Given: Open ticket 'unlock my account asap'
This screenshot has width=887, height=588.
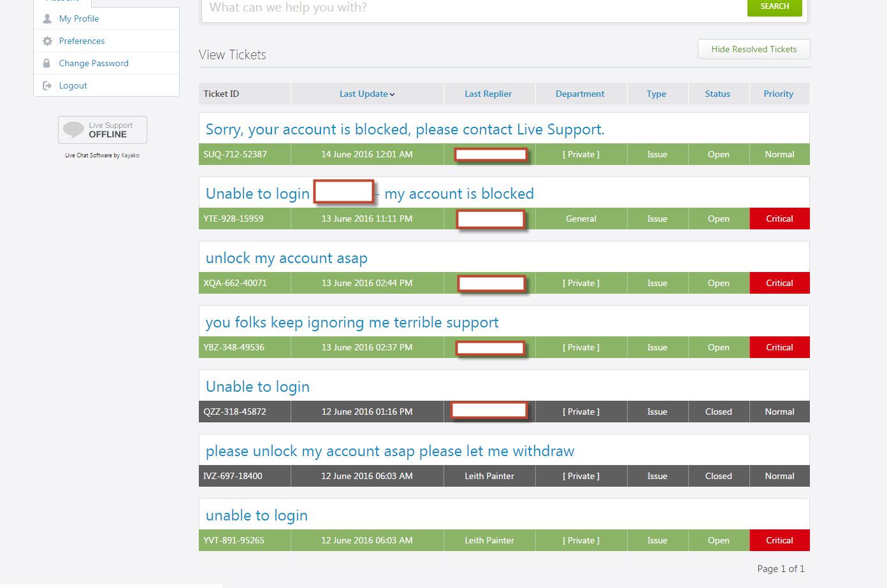Looking at the screenshot, I should click(286, 258).
